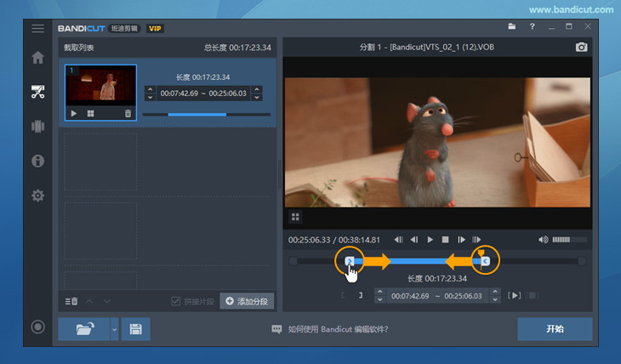Step forward one frame
Screen dimensions: 621x364
461,240
